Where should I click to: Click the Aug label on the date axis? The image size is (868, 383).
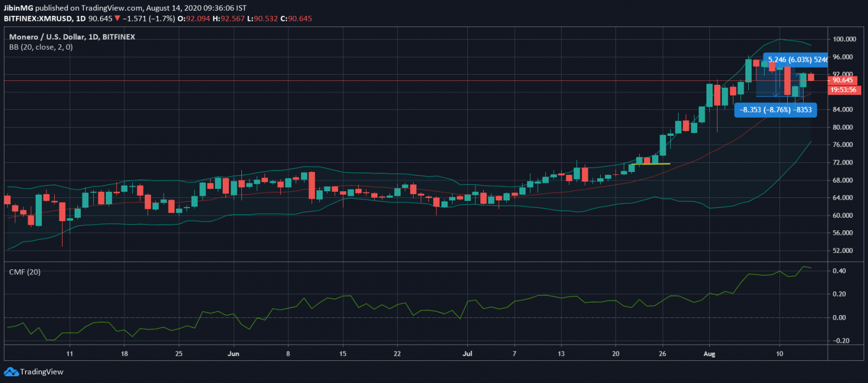coord(709,354)
